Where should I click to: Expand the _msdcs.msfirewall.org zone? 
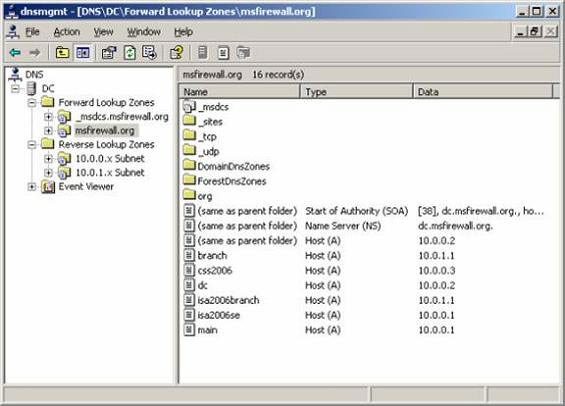pyautogui.click(x=48, y=117)
